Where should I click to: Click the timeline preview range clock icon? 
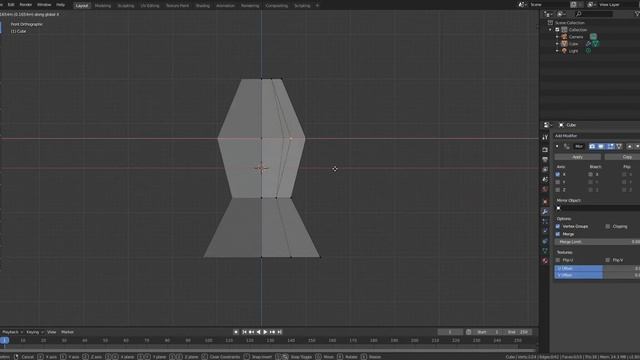(469, 332)
